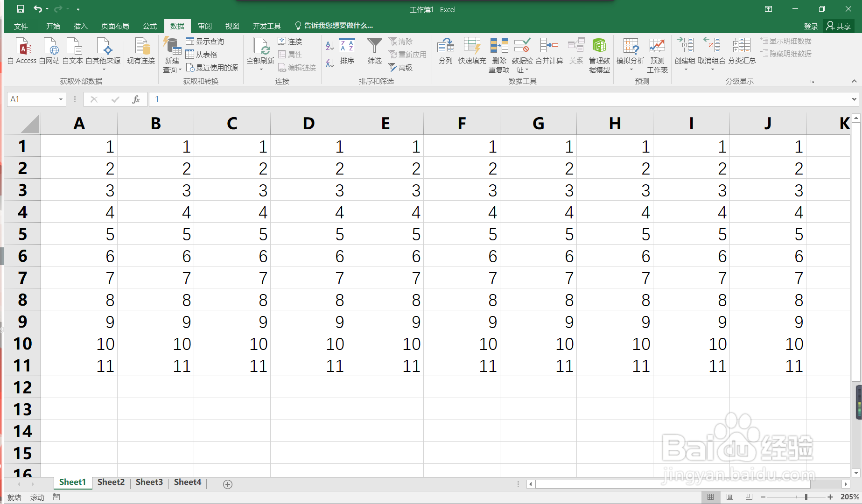The width and height of the screenshot is (862, 504).
Task: Click Connections (连接) button
Action: point(290,42)
